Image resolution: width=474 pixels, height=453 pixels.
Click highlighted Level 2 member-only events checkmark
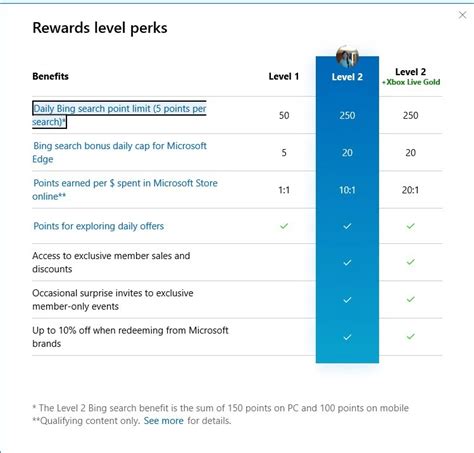pyautogui.click(x=347, y=300)
